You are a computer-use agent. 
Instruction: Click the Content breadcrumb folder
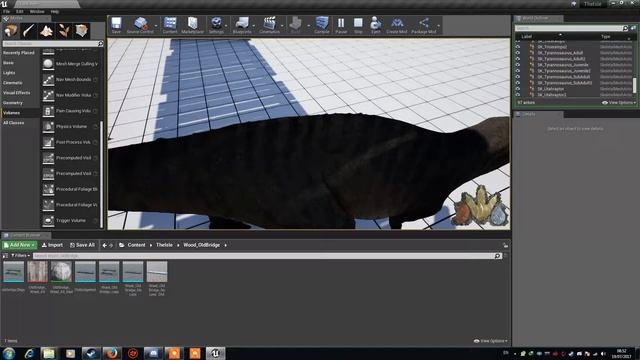click(136, 245)
